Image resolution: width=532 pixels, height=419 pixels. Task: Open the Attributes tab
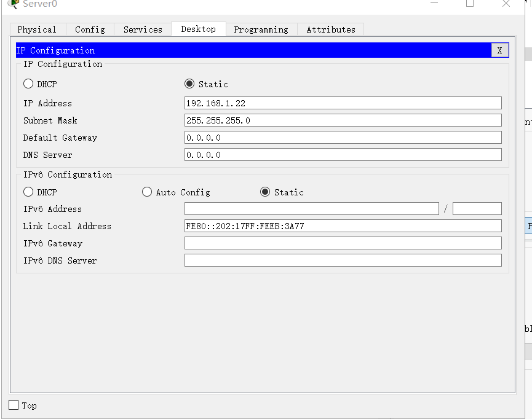click(331, 29)
